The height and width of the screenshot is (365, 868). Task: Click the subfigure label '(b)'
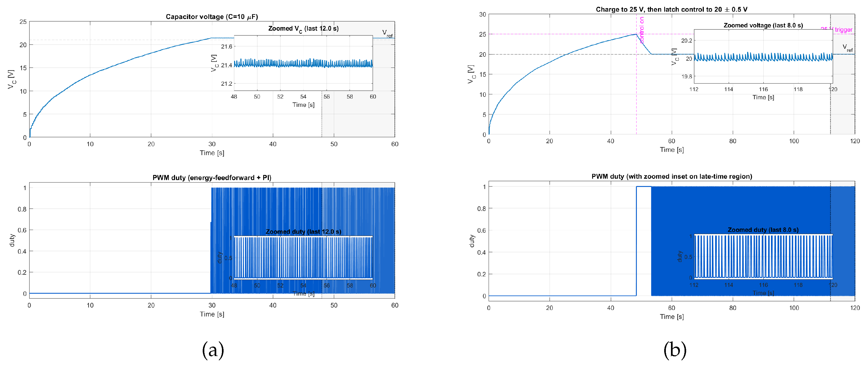pos(675,350)
